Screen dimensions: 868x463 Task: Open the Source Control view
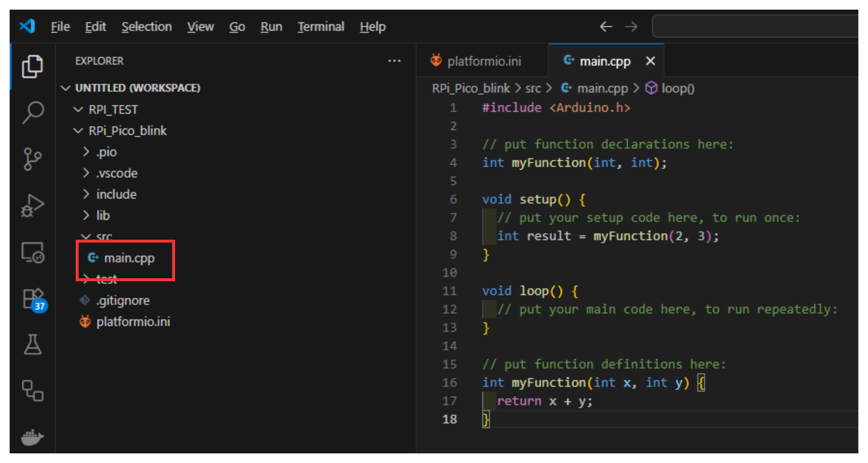pyautogui.click(x=33, y=159)
